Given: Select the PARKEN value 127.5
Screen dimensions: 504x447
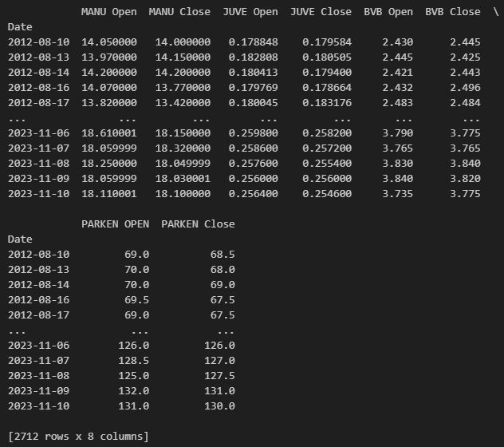Looking at the screenshot, I should tap(219, 375).
